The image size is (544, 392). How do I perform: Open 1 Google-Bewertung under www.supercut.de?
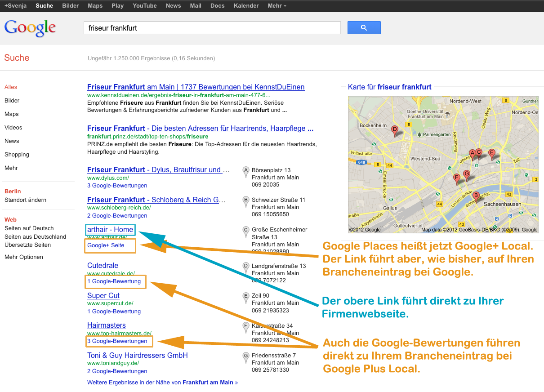(x=114, y=312)
